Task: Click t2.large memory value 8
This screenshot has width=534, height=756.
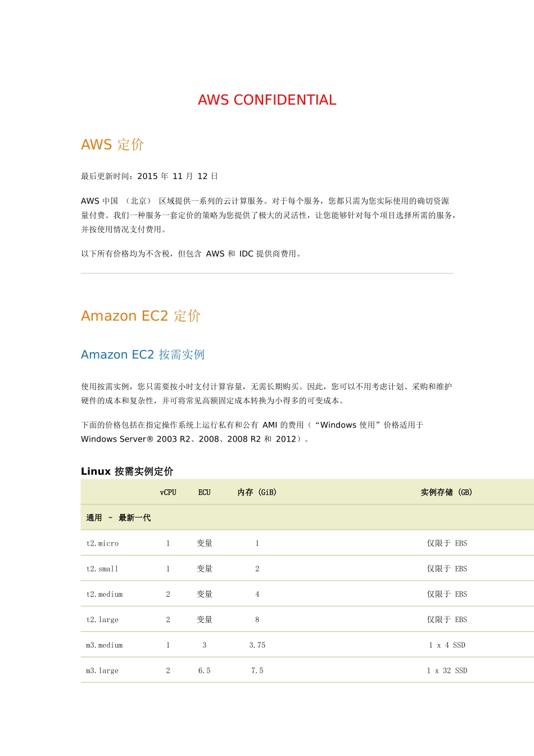Action: point(257,620)
